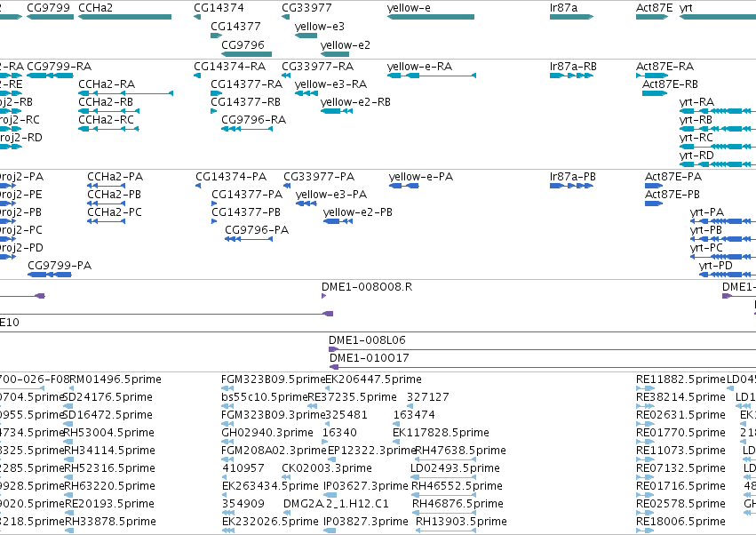The image size is (756, 535).
Task: Select the DME1-008L06 feature label
Action: point(367,340)
